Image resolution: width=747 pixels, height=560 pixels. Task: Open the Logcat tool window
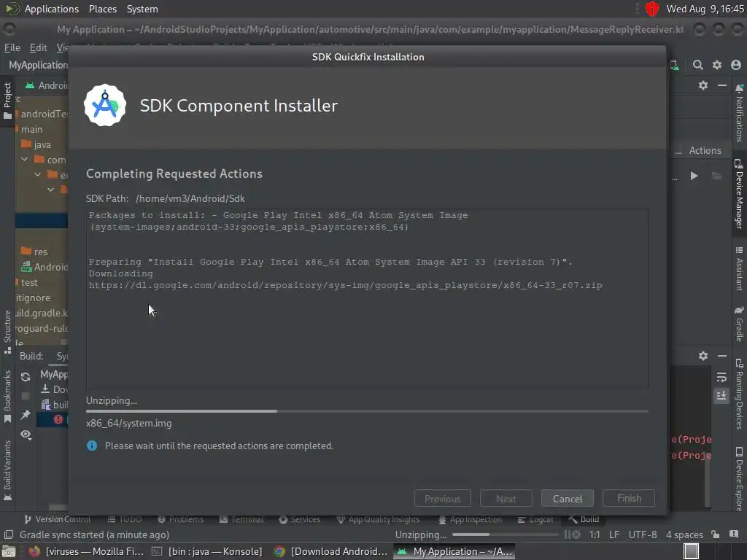(x=535, y=519)
